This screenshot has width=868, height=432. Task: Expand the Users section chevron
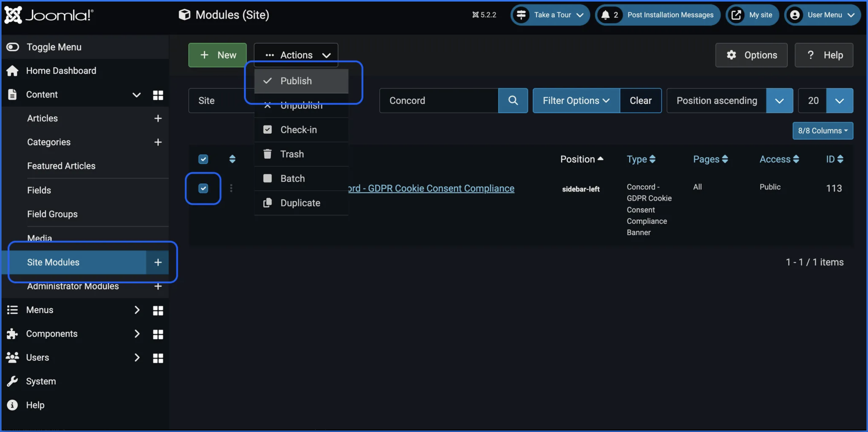[137, 357]
